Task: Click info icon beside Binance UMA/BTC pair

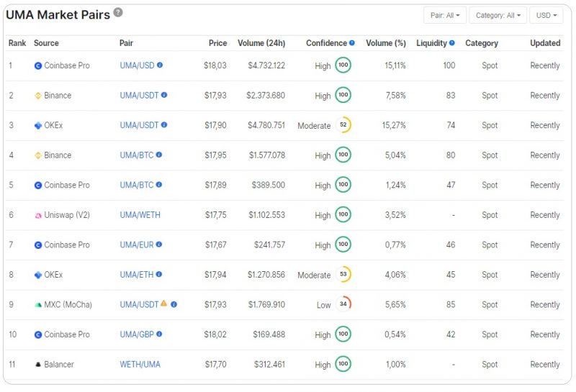Action: tap(159, 155)
